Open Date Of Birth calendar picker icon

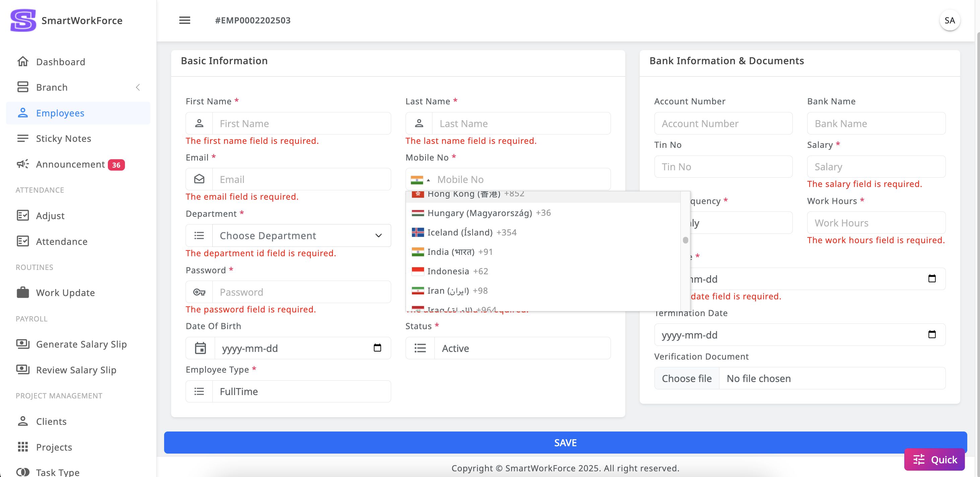click(x=377, y=348)
